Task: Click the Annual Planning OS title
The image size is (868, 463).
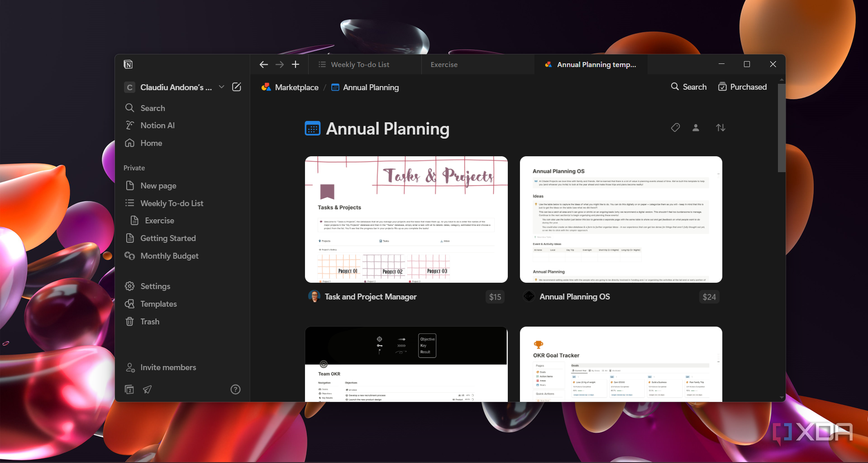Action: pos(575,297)
